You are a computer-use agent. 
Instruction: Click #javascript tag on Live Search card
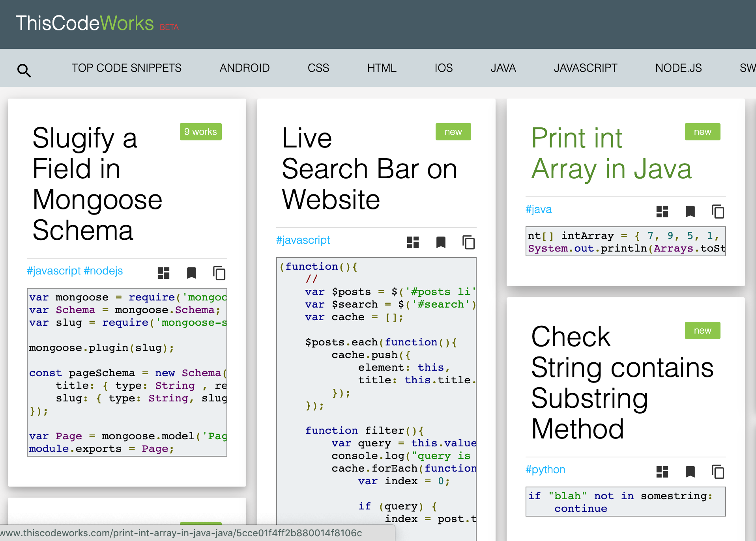point(303,240)
